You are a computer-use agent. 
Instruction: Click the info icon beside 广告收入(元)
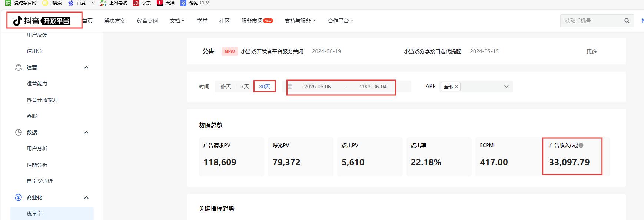tap(581, 145)
